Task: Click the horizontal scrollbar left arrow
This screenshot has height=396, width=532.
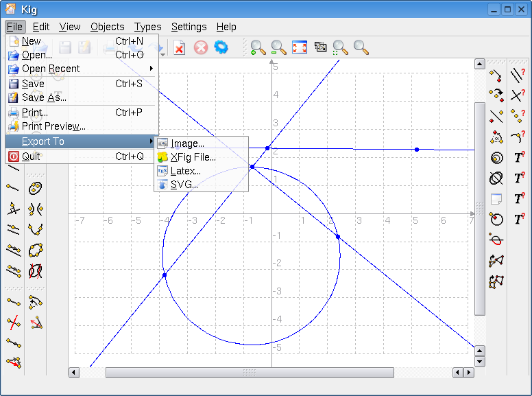Action: coord(74,373)
